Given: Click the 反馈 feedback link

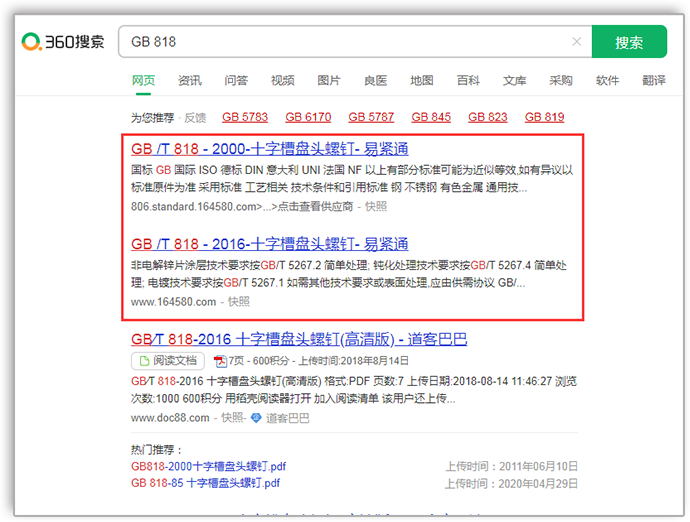Looking at the screenshot, I should coord(194,117).
